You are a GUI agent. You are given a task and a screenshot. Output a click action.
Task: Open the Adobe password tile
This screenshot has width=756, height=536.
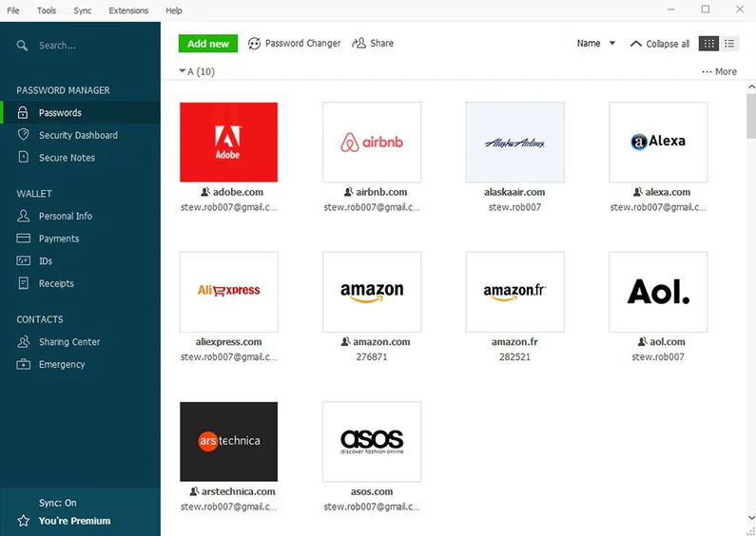[x=228, y=143]
